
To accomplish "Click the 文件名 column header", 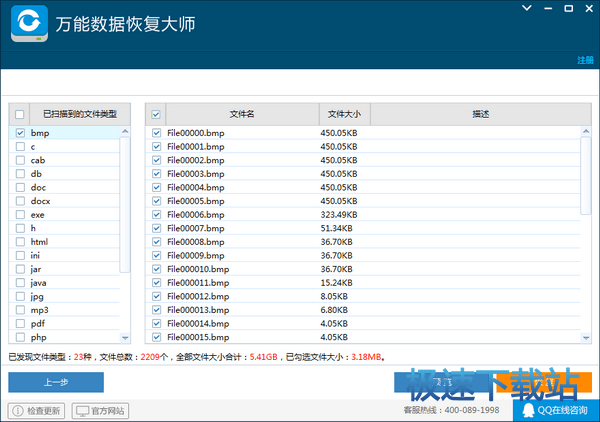I will coord(242,114).
